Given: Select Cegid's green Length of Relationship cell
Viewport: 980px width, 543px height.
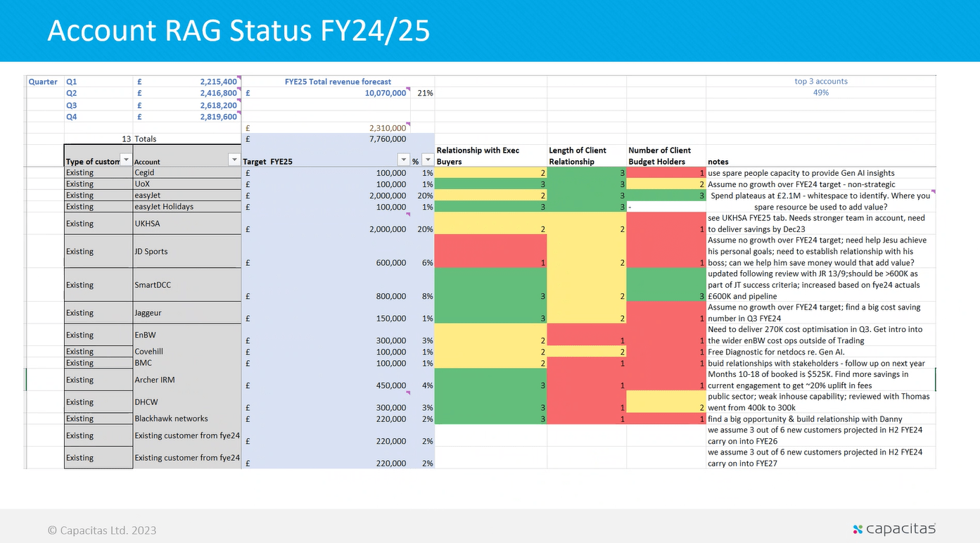Looking at the screenshot, I should tap(587, 172).
